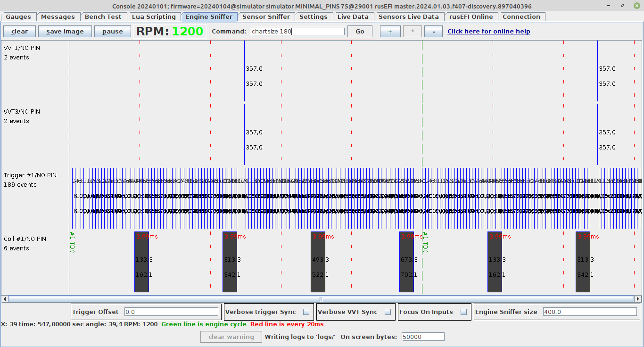Switch to the Connection tab
Screen dimensions: 644x347
(521, 17)
